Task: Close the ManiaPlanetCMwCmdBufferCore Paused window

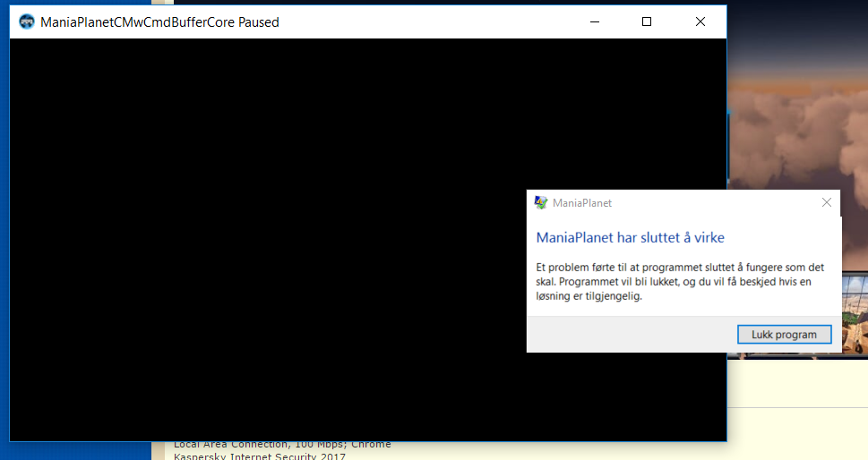Action: pos(700,22)
